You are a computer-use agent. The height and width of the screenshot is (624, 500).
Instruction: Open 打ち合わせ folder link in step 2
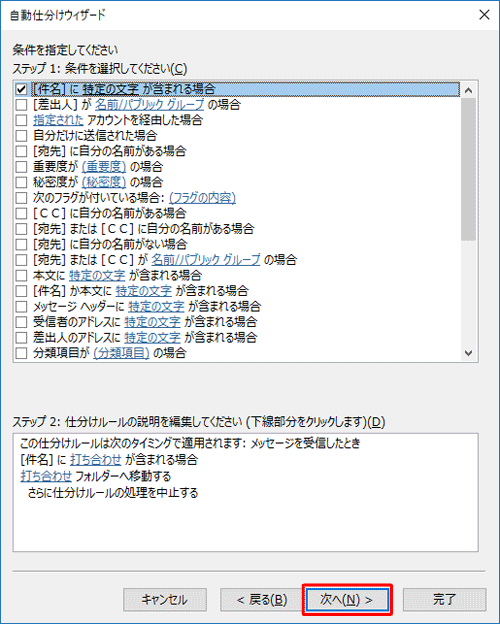click(46, 476)
